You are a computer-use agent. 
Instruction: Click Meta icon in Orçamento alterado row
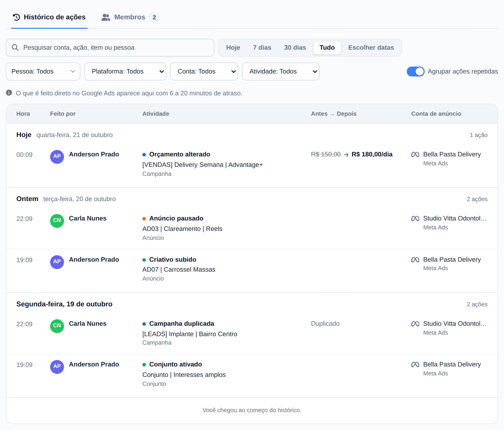(x=415, y=154)
